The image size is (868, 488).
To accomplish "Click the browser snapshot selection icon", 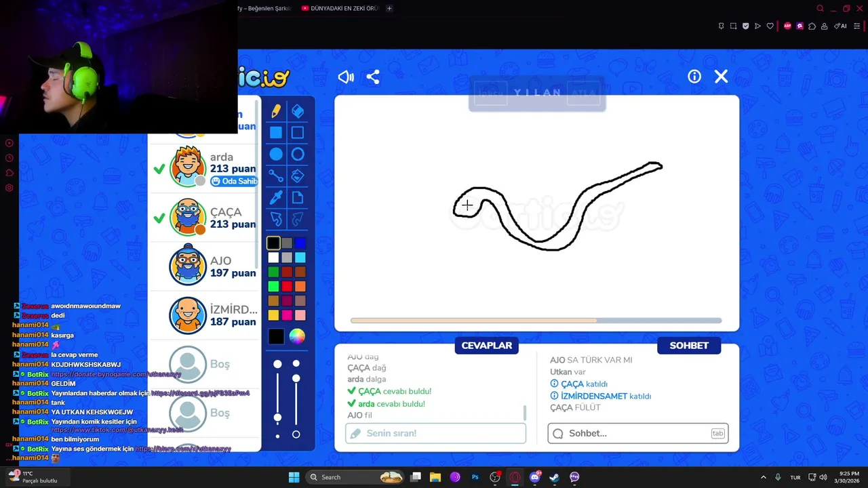I will 733,26.
